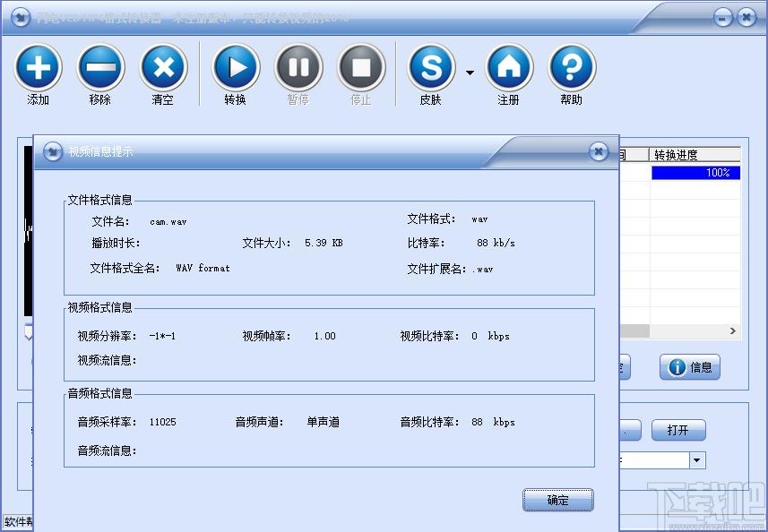
Task: Confirm the dialog with the 确定 button
Action: 558,500
